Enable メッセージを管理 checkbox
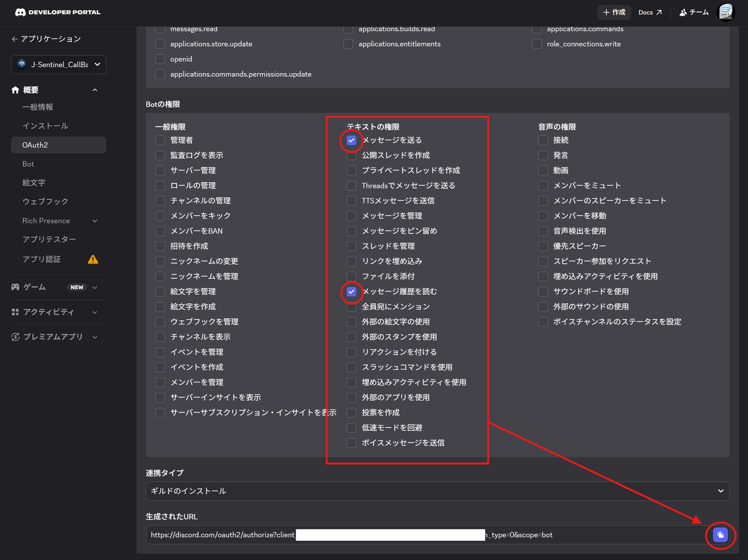Image resolution: width=748 pixels, height=560 pixels. point(351,216)
